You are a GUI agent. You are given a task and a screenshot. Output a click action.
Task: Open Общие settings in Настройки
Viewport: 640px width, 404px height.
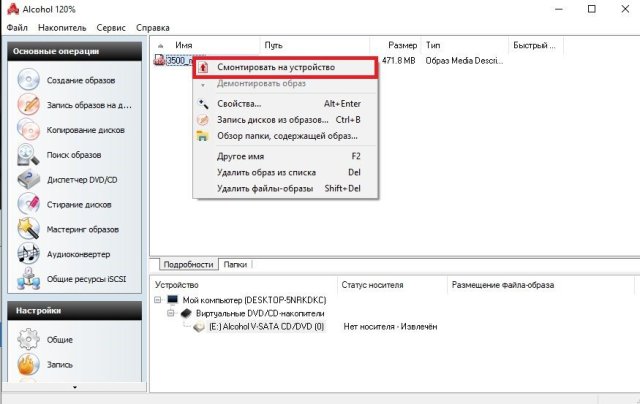coord(28,340)
